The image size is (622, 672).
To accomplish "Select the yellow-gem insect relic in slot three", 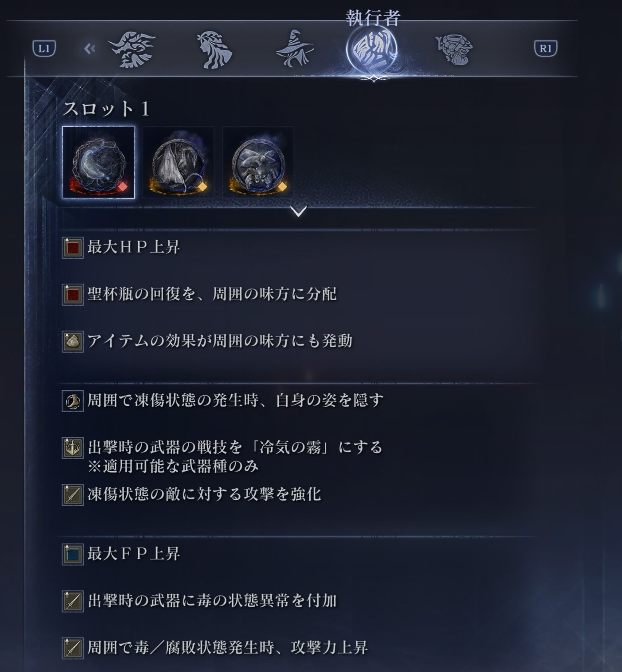I will (x=258, y=162).
